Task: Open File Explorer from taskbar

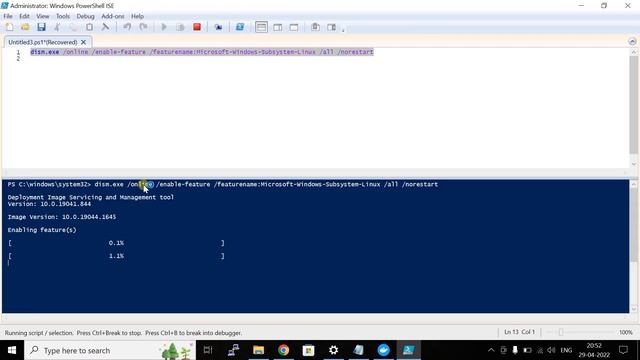Action: [x=258, y=350]
